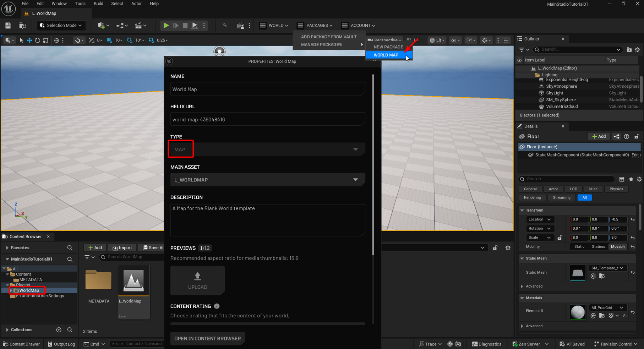644x349 pixels.
Task: Reset Location to default arrow icon
Action: 633,219
